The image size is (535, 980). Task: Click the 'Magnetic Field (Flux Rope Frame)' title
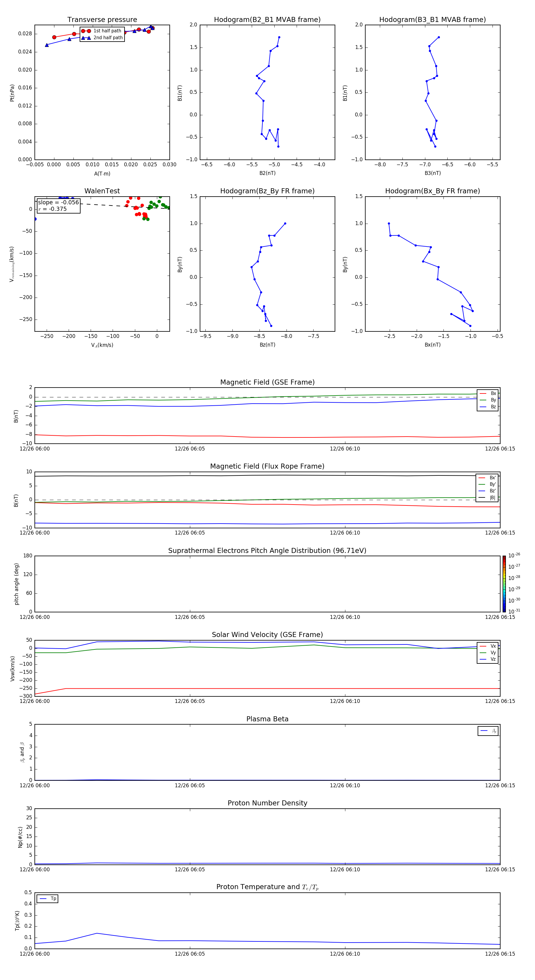click(x=267, y=467)
